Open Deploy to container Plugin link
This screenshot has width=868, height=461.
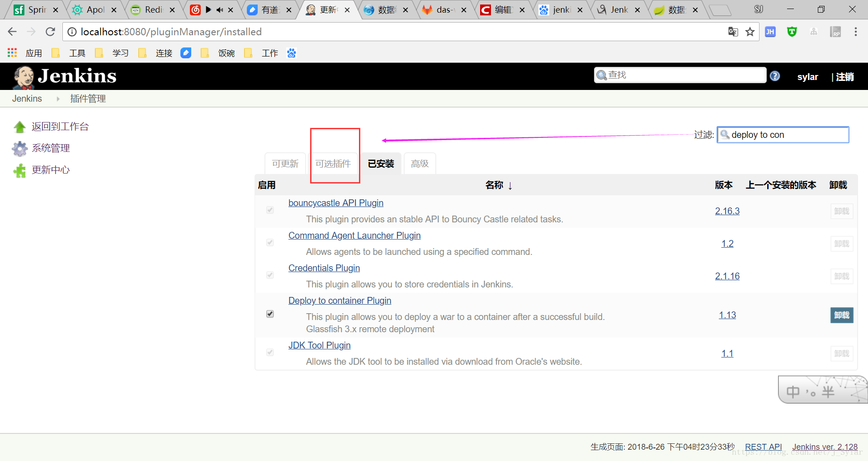[340, 301]
